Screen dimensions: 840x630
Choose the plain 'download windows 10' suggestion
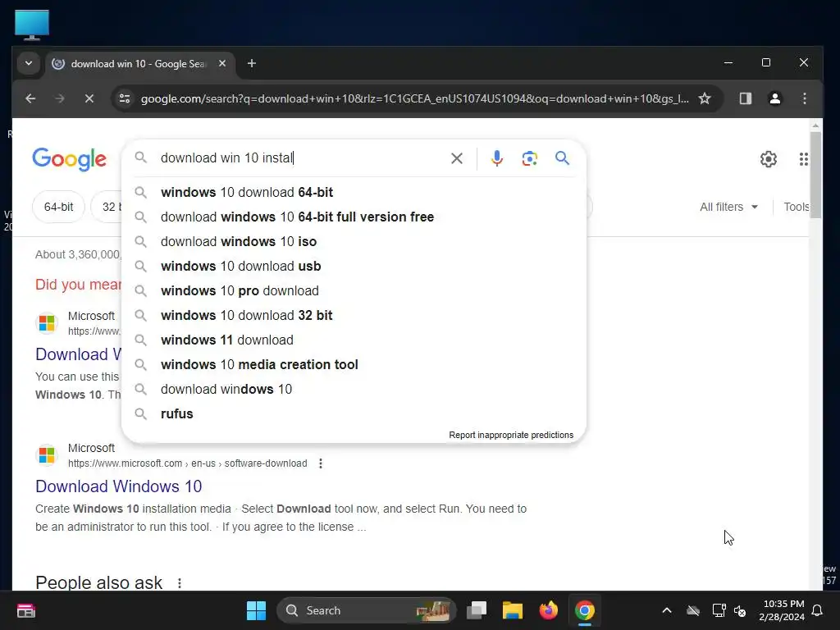(x=354, y=390)
